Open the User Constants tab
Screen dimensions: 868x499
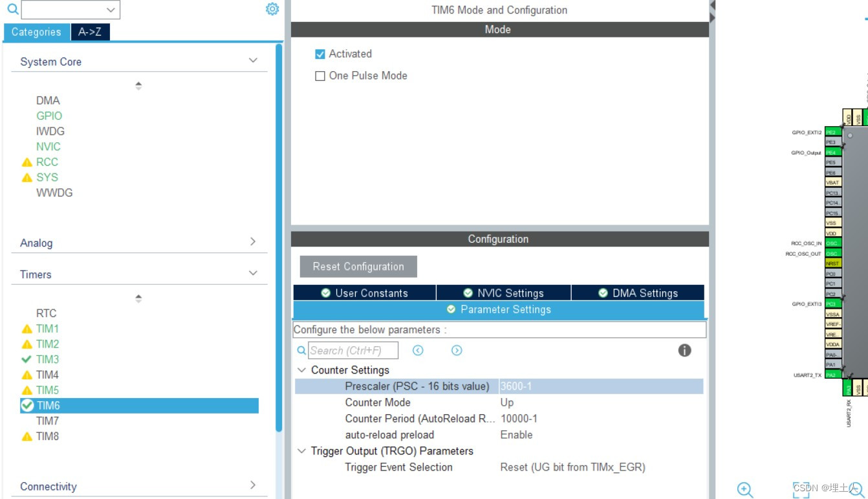[x=365, y=293]
